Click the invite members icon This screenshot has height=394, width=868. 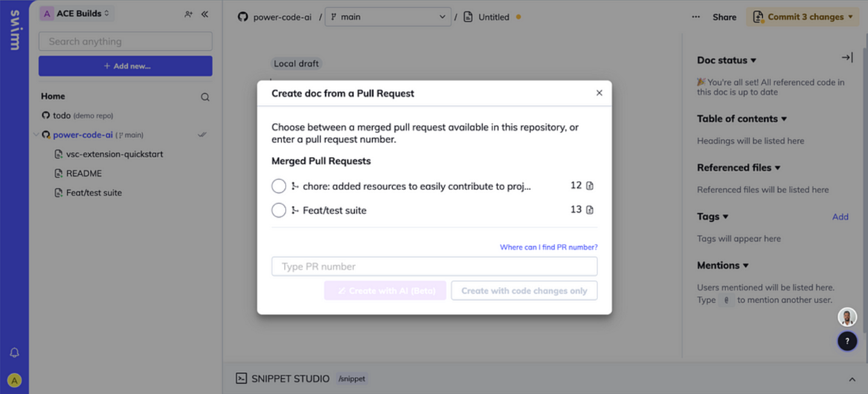[x=188, y=14]
